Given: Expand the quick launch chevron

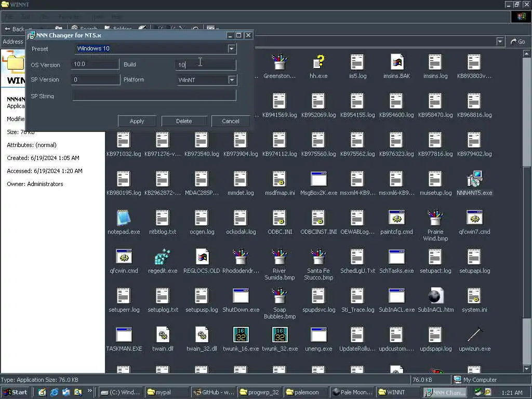Looking at the screenshot, I should 89,391.
